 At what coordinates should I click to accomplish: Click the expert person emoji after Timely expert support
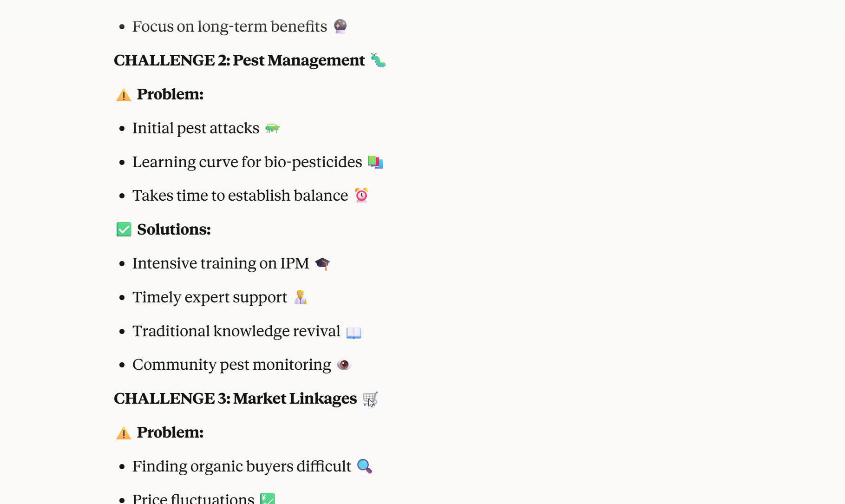(x=301, y=297)
